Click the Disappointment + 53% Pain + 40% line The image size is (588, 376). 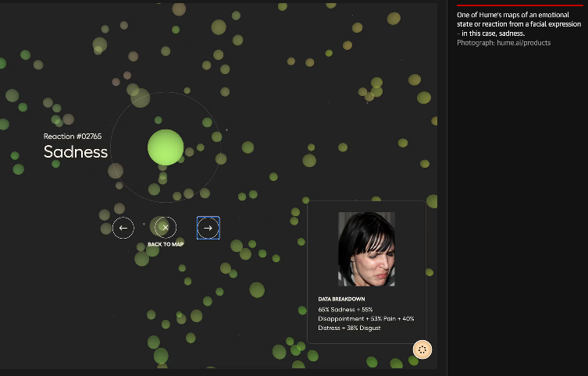coord(366,319)
